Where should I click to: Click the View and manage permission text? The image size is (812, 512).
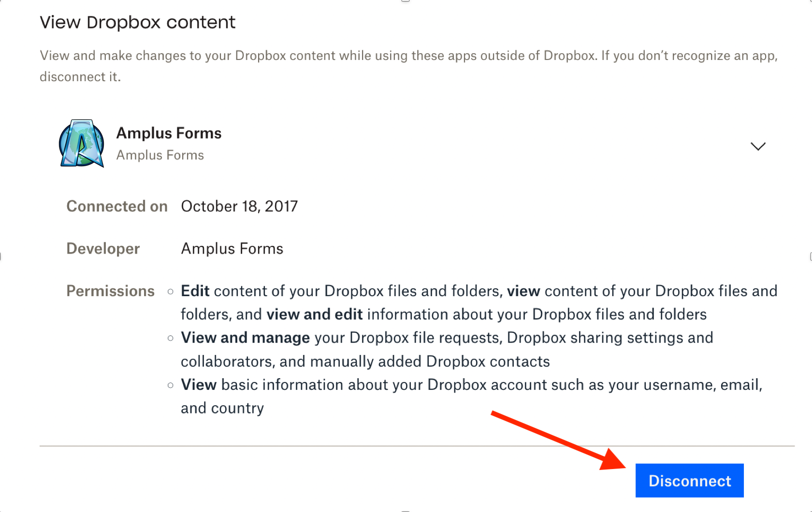[447, 350]
